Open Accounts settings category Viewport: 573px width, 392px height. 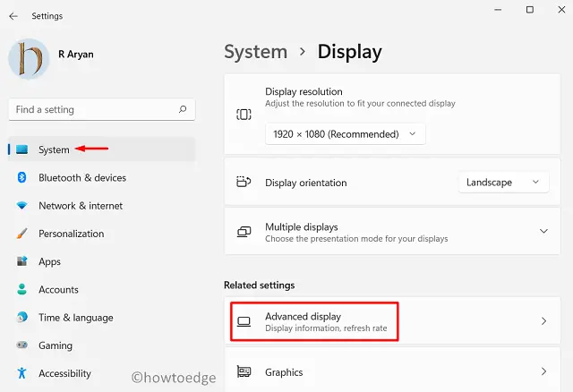pos(58,289)
